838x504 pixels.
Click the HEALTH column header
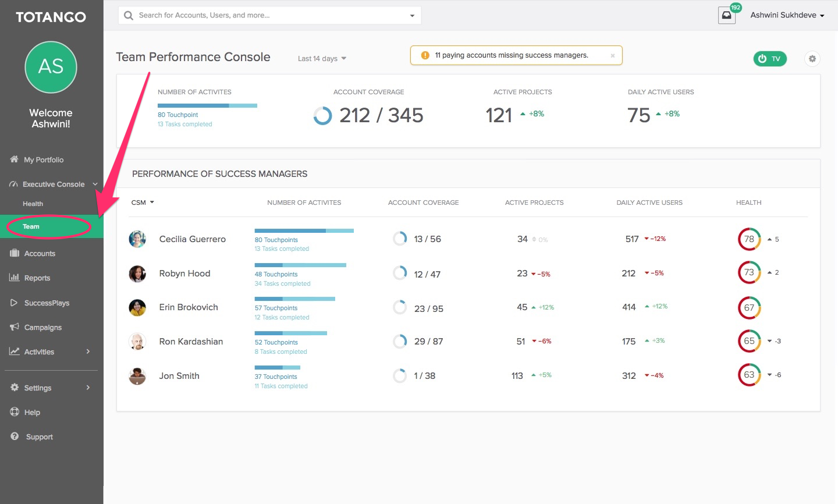748,203
